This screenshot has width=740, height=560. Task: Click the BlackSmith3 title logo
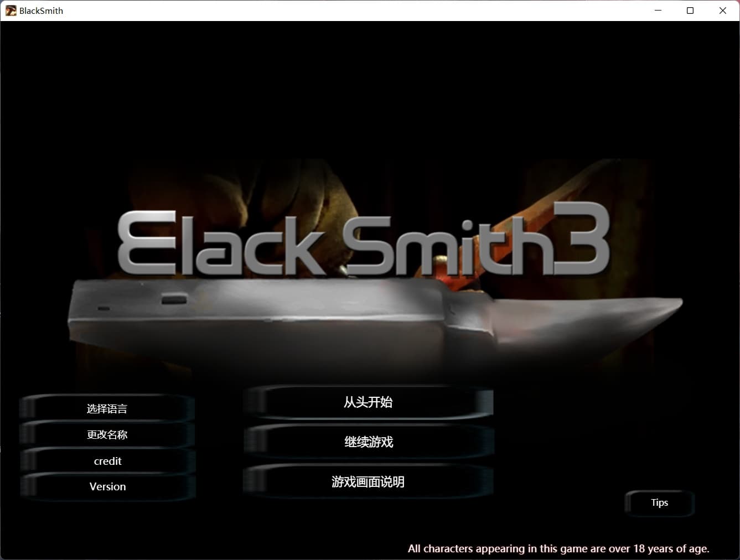pos(364,239)
